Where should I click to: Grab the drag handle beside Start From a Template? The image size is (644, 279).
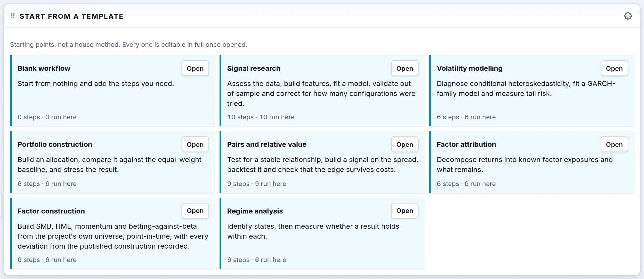pyautogui.click(x=13, y=16)
